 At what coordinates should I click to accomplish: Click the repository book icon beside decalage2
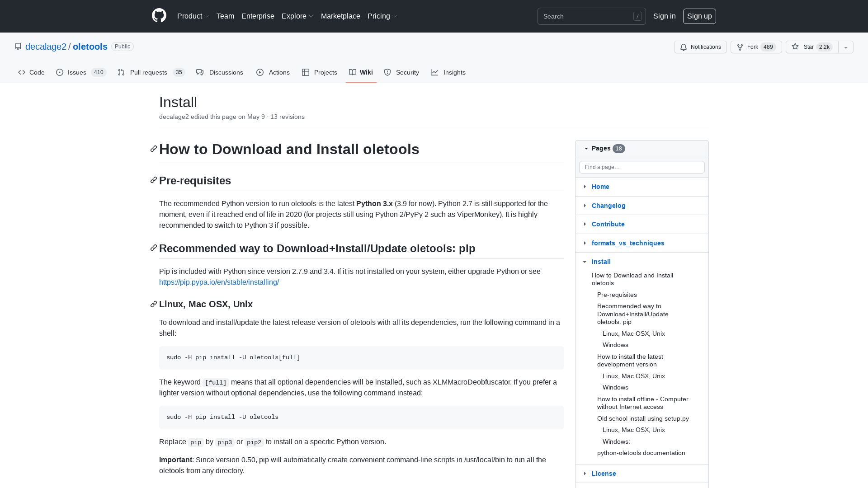point(18,47)
